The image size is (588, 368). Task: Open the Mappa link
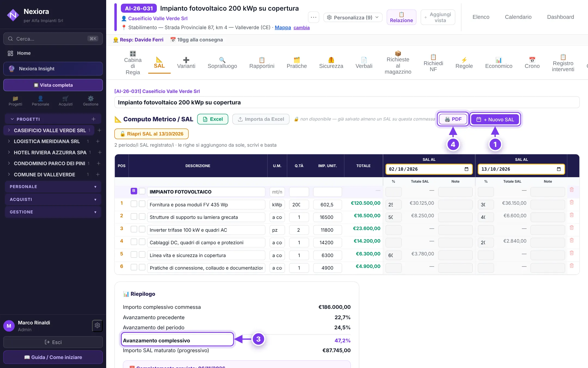[283, 28]
